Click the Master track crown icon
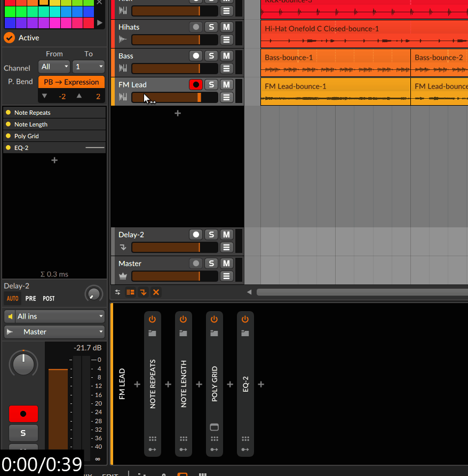The width and height of the screenshot is (468, 476). pyautogui.click(x=123, y=276)
